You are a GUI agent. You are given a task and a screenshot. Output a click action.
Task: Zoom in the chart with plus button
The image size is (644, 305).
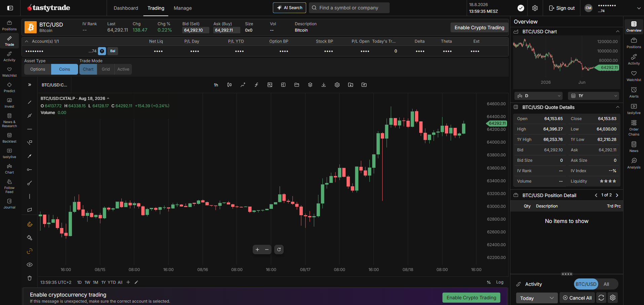257,250
